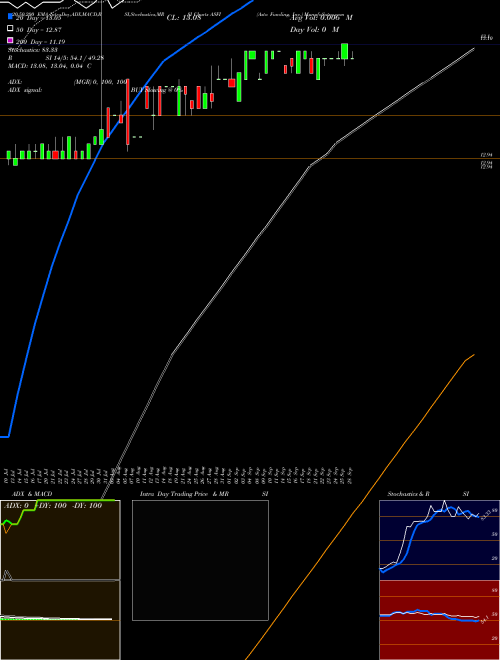Click the 'CL: 13.08' closing price text
The height and width of the screenshot is (660, 500).
[184, 18]
